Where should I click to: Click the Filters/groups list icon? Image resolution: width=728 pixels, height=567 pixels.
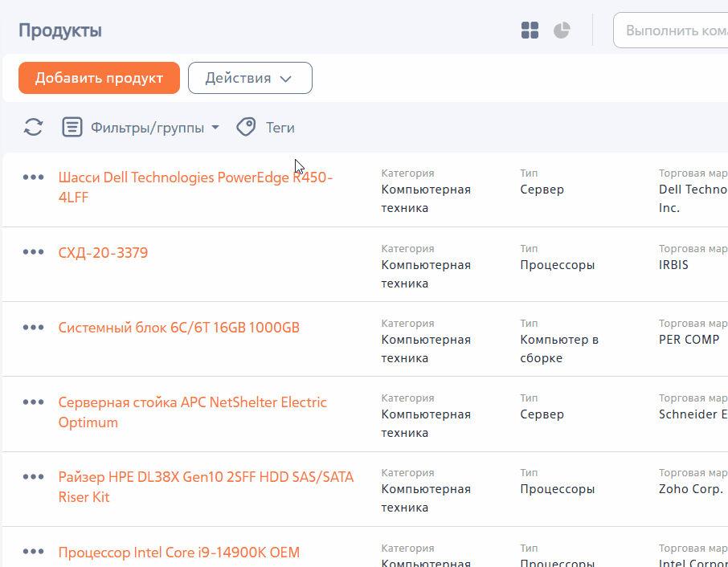(x=72, y=127)
